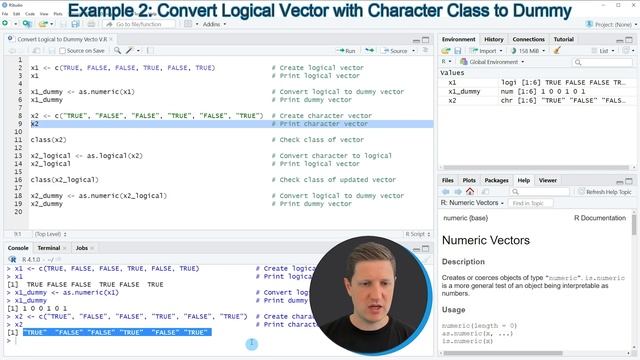This screenshot has height=360, width=640.
Task: Click the Help home icon
Action: pyautogui.click(x=470, y=191)
